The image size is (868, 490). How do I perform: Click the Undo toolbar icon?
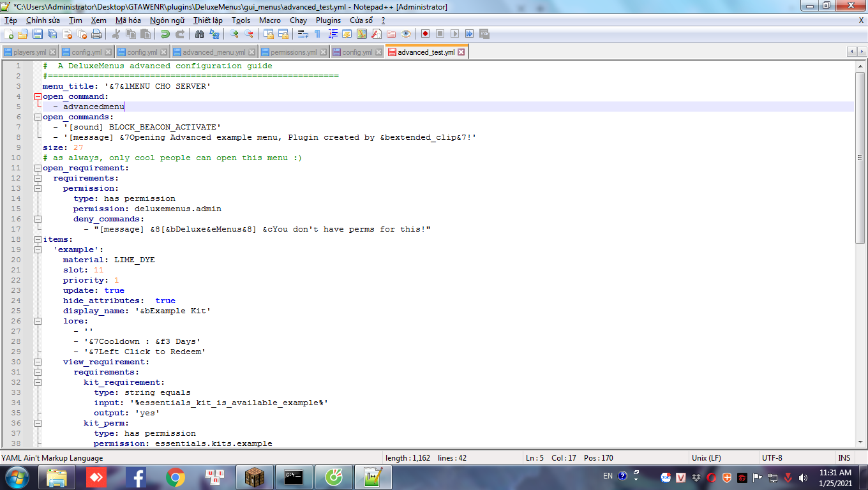[x=165, y=34]
